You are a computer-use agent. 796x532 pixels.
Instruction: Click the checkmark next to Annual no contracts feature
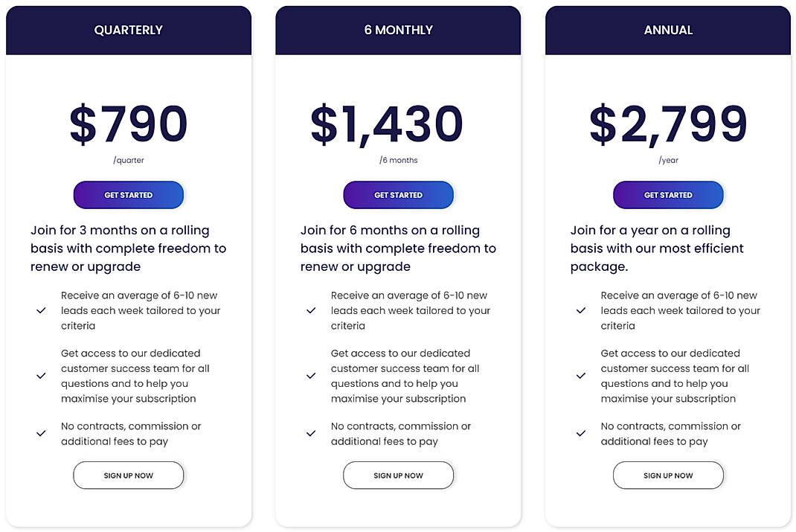click(x=581, y=434)
